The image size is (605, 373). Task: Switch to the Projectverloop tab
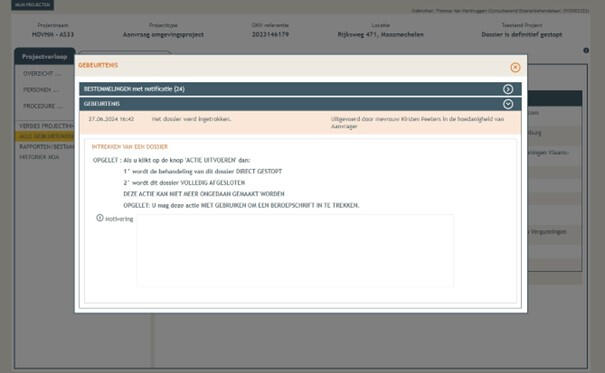click(x=45, y=57)
